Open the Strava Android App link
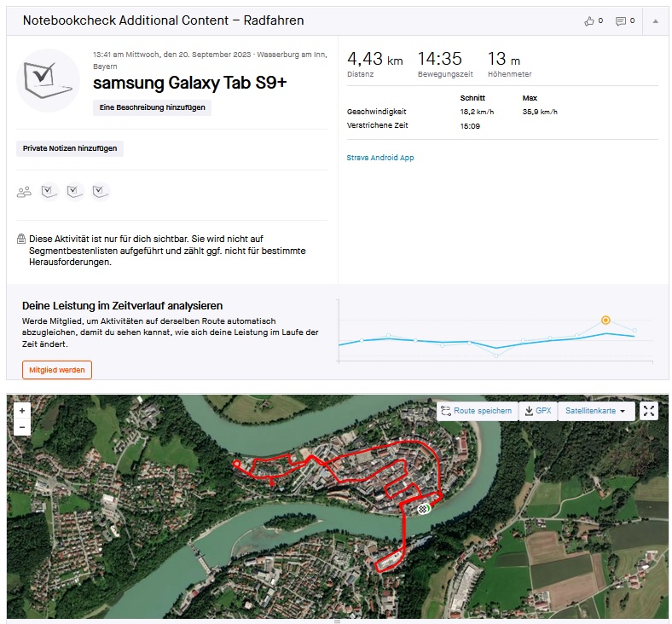The image size is (672, 624). pyautogui.click(x=380, y=158)
